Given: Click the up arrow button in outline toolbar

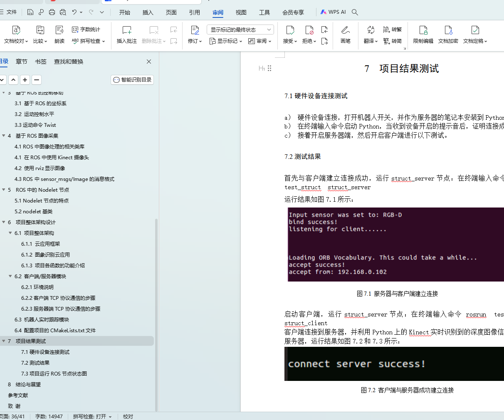Looking at the screenshot, I should (13, 80).
